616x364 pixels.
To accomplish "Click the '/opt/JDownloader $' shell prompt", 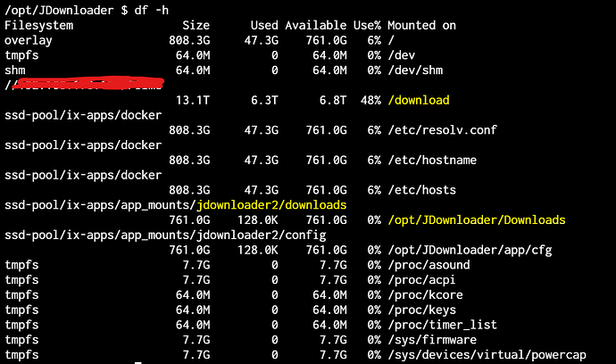I will 66,10.
